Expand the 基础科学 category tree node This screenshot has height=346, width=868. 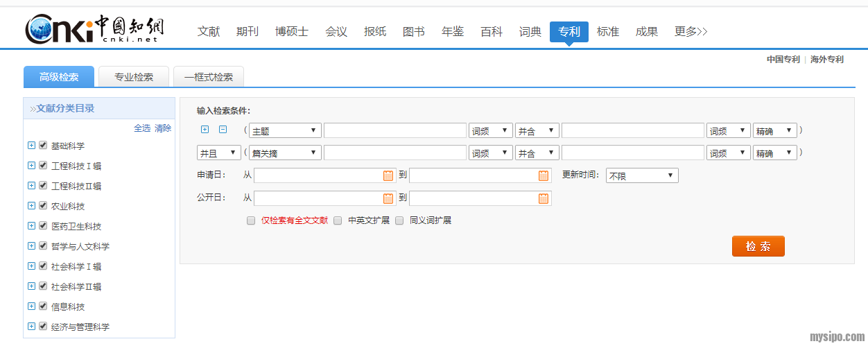(31, 146)
